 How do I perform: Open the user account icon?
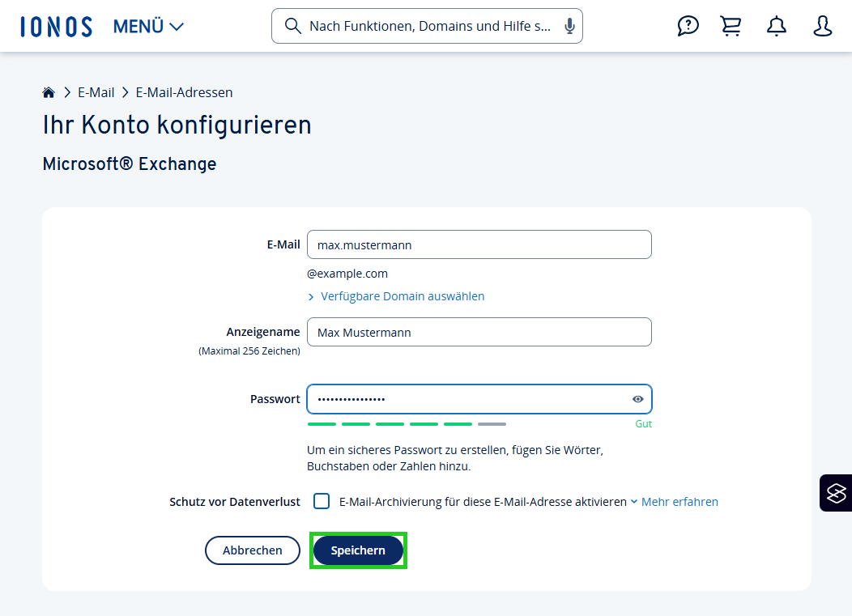click(x=822, y=26)
